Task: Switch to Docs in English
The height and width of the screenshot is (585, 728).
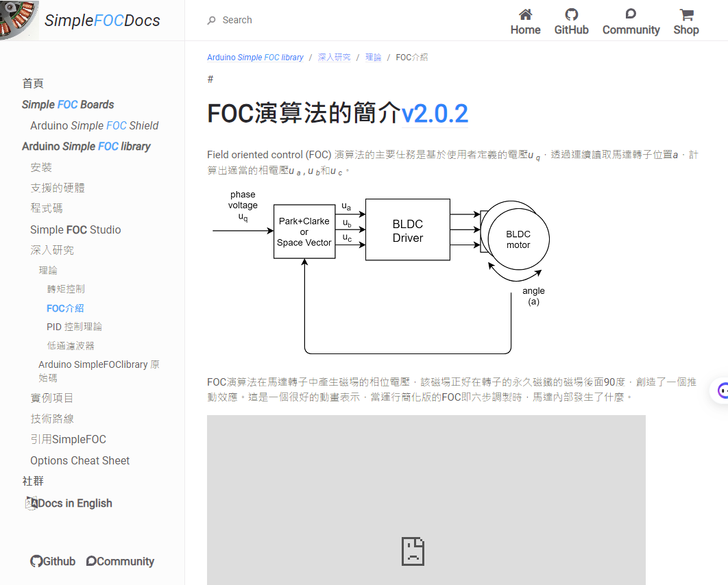Action: [x=75, y=503]
